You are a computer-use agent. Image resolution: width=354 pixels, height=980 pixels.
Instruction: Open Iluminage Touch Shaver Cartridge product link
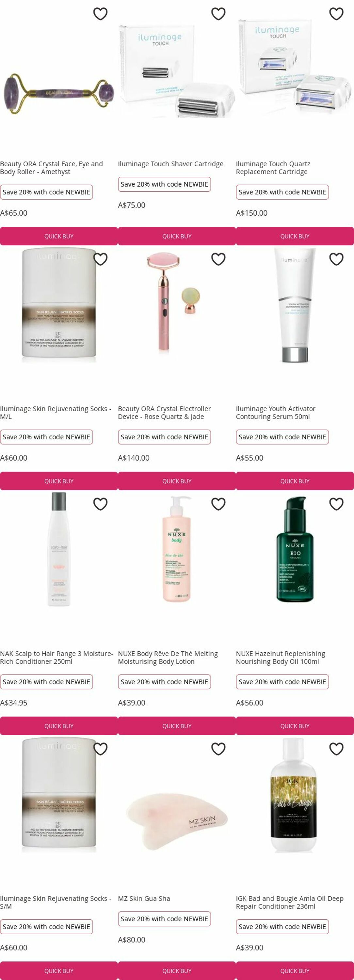(x=170, y=164)
